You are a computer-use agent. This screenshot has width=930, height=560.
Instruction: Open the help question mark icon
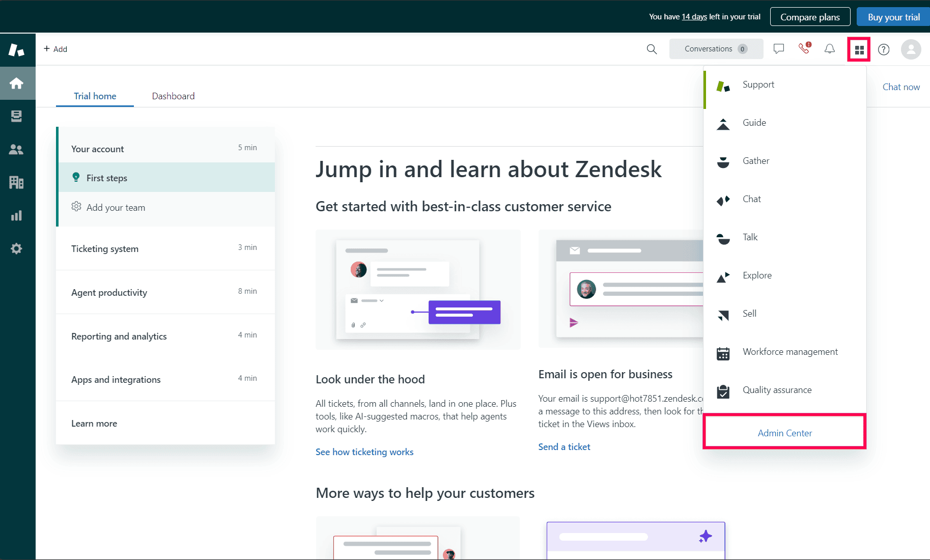tap(884, 49)
